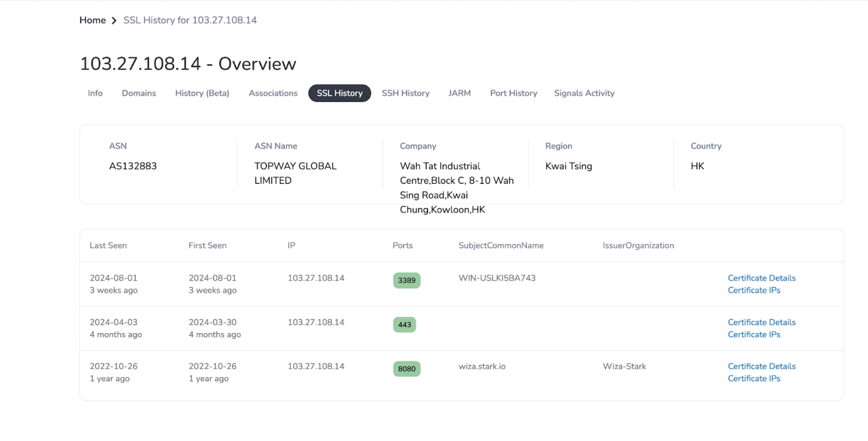
Task: Click the Country label
Action: [706, 146]
